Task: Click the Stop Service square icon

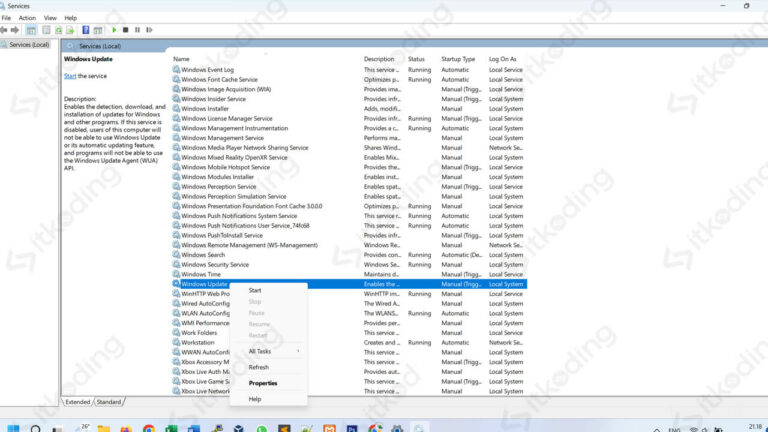Action: (125, 30)
